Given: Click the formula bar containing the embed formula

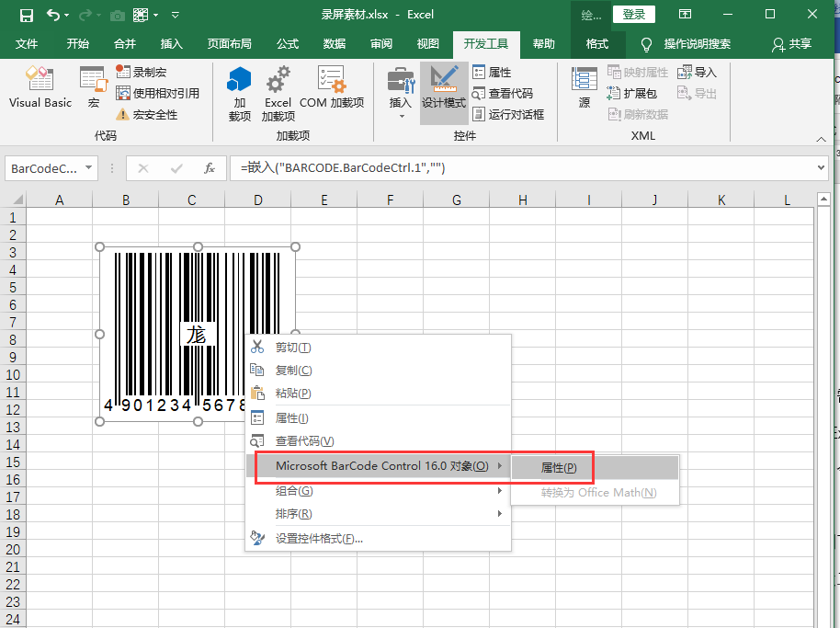Looking at the screenshot, I should [521, 168].
